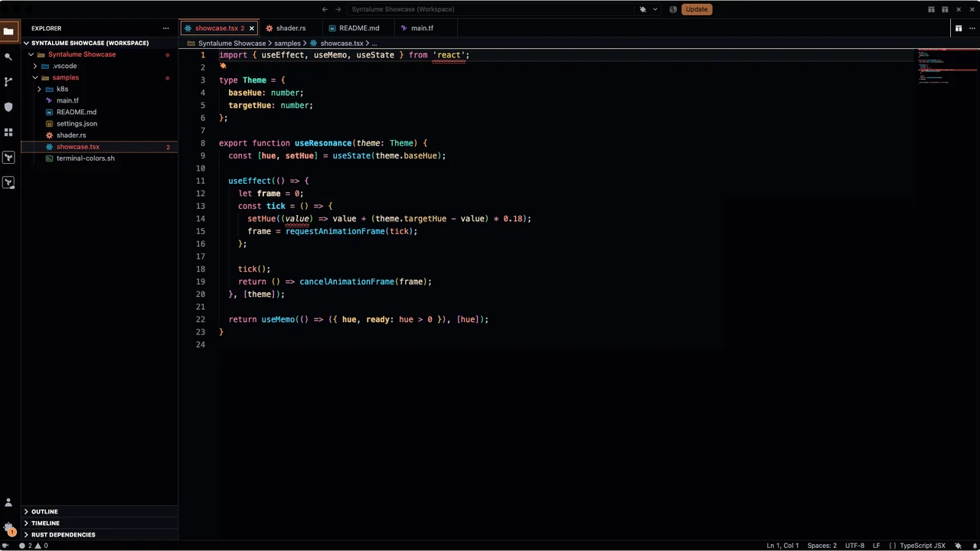This screenshot has height=551, width=980.
Task: Collapse the Syntalume Showcase root folder
Action: point(100,54)
